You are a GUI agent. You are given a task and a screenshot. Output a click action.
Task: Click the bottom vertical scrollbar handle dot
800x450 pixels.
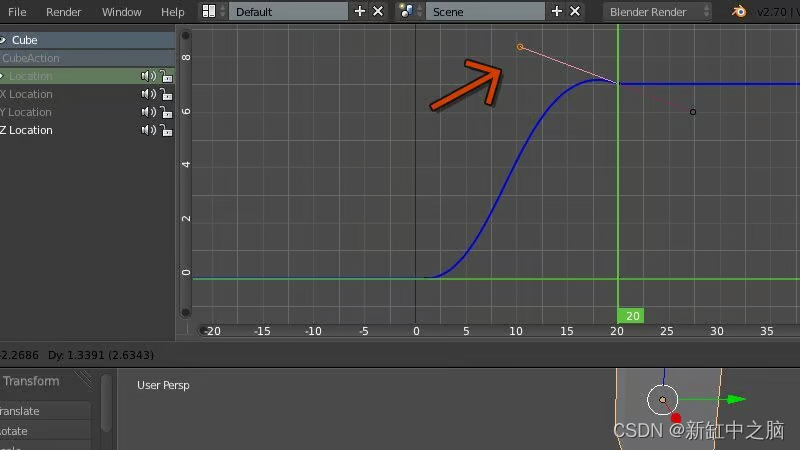186,312
